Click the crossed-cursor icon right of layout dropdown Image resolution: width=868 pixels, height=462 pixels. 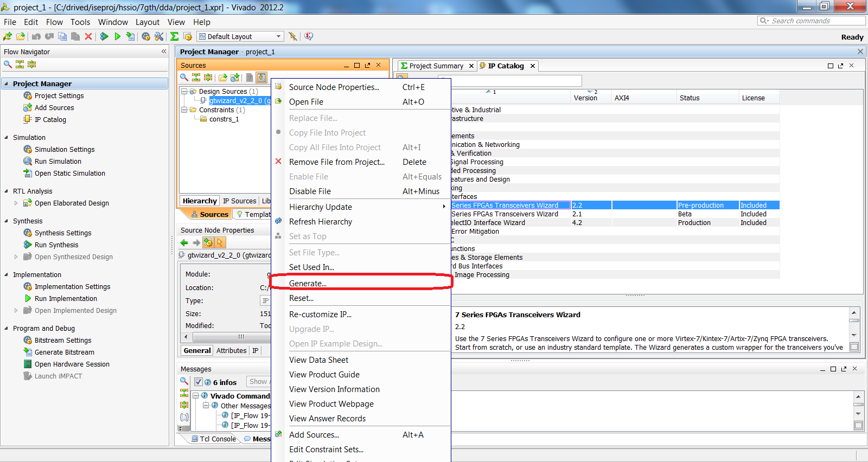[x=293, y=36]
